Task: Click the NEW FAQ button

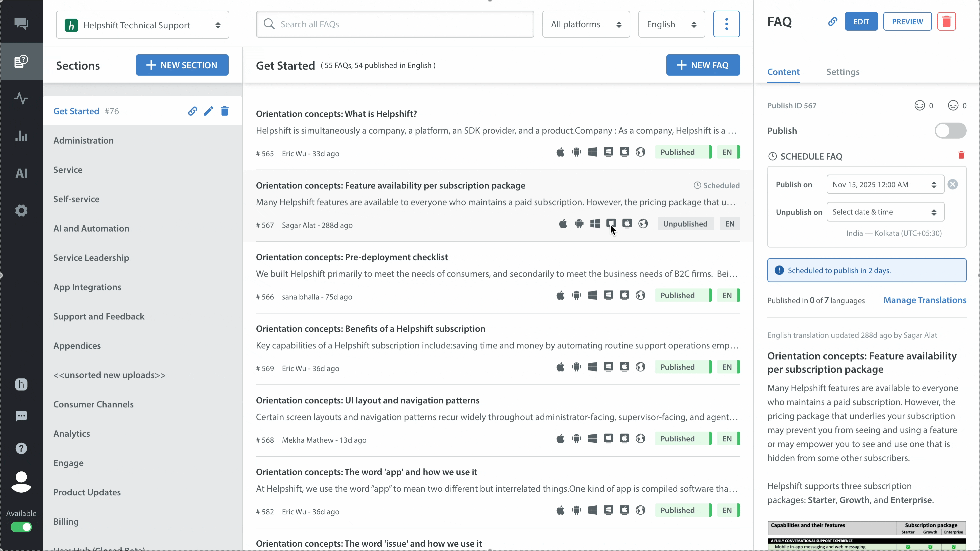Action: (703, 65)
